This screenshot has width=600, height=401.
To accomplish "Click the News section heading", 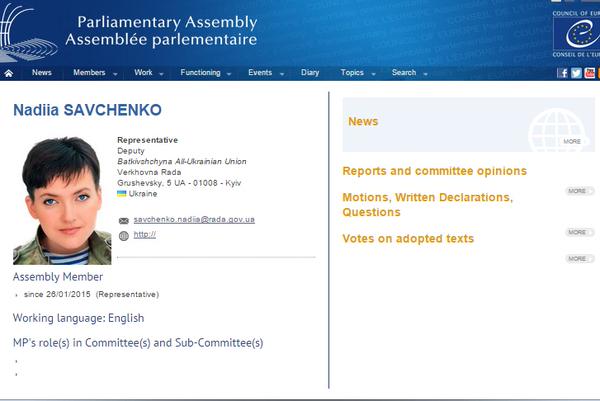I will [x=363, y=122].
